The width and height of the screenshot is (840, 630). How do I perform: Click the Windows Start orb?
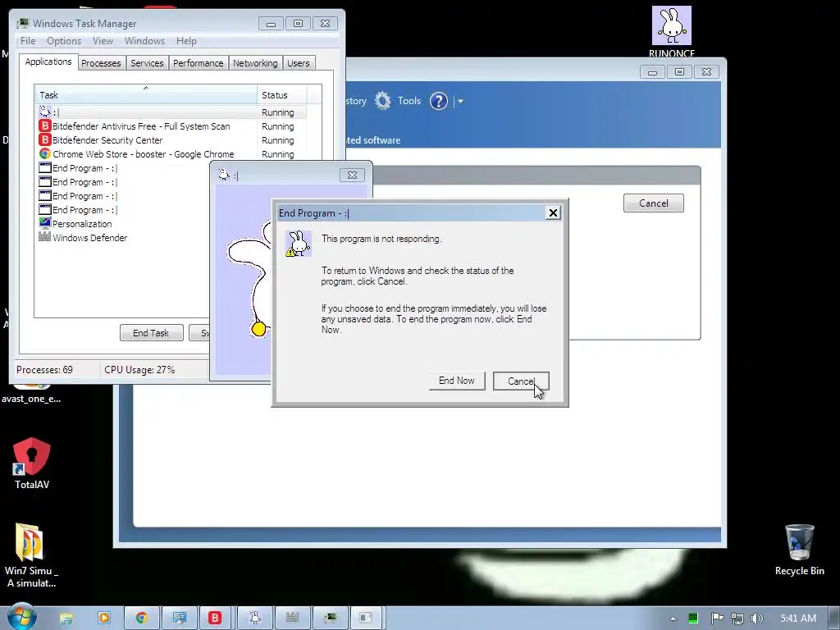[x=21, y=617]
